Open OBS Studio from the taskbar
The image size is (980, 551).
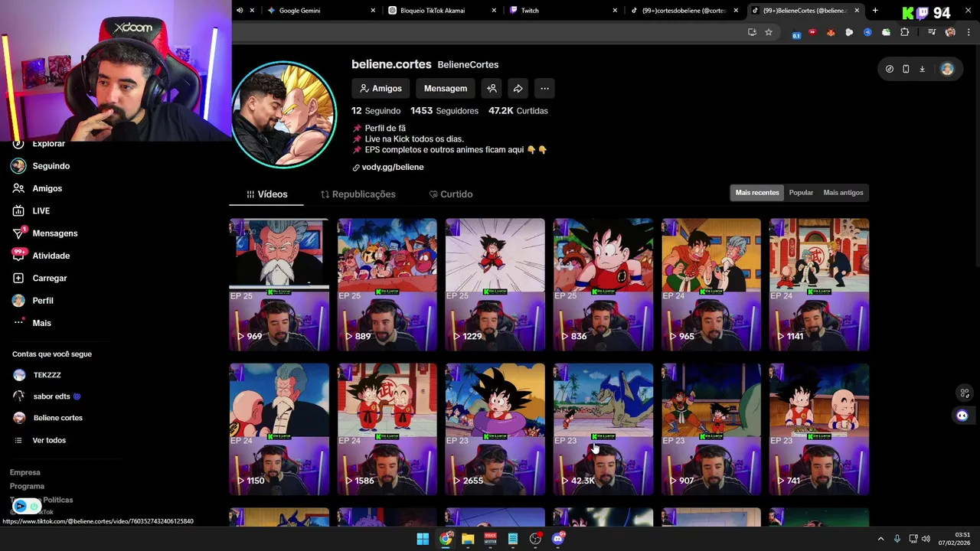click(x=535, y=539)
